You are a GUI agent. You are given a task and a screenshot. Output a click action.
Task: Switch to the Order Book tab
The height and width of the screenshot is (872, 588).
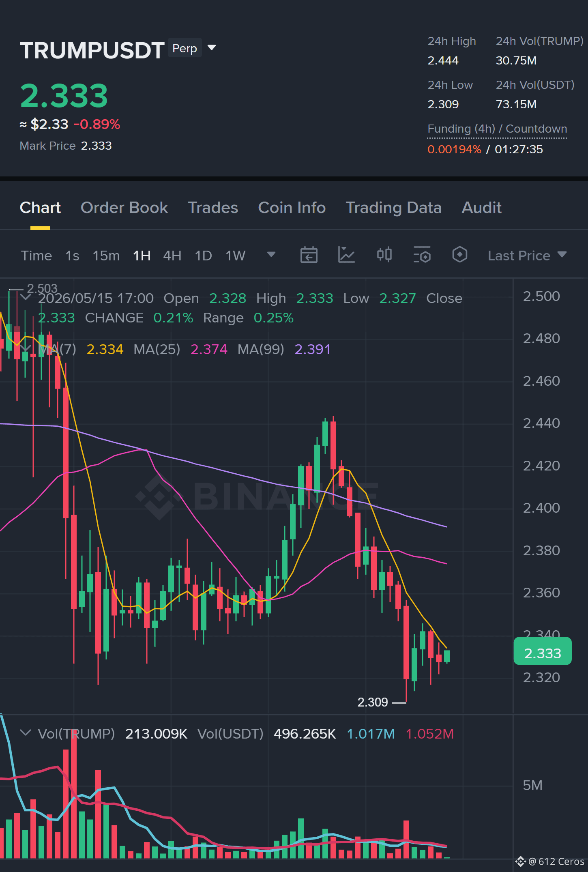tap(124, 208)
